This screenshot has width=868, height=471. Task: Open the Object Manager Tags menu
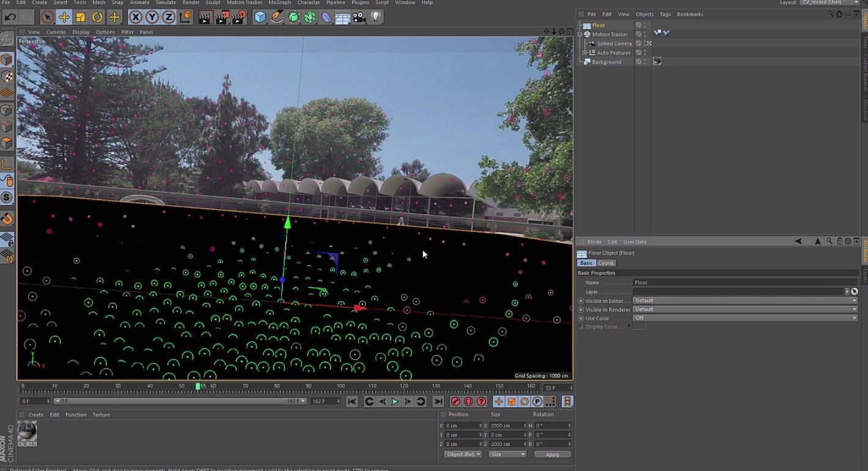click(665, 14)
